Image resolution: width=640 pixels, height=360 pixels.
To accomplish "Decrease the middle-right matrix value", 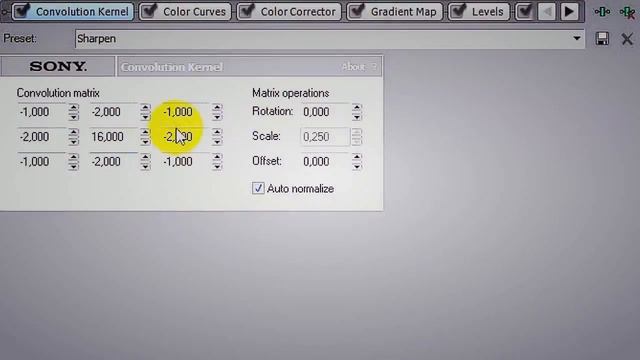I will (217, 141).
